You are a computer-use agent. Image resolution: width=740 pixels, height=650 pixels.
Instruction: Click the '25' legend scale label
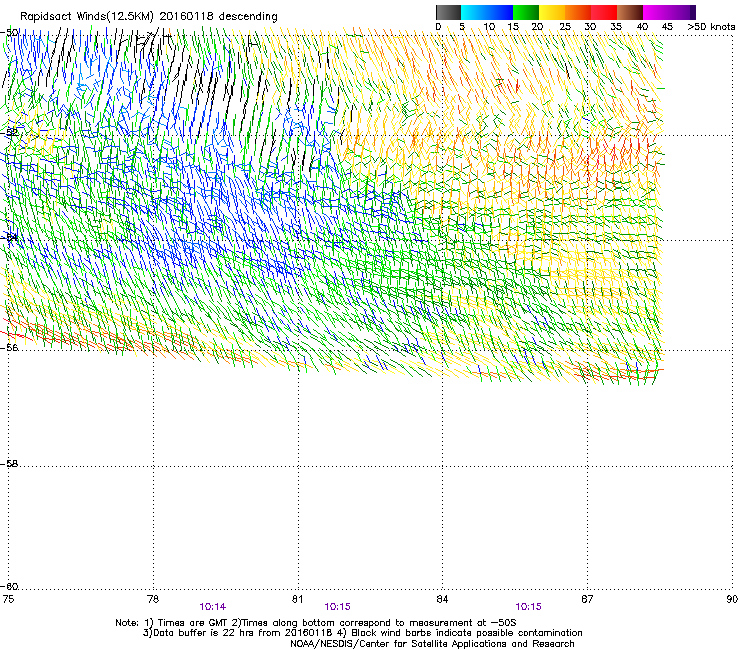click(x=565, y=27)
